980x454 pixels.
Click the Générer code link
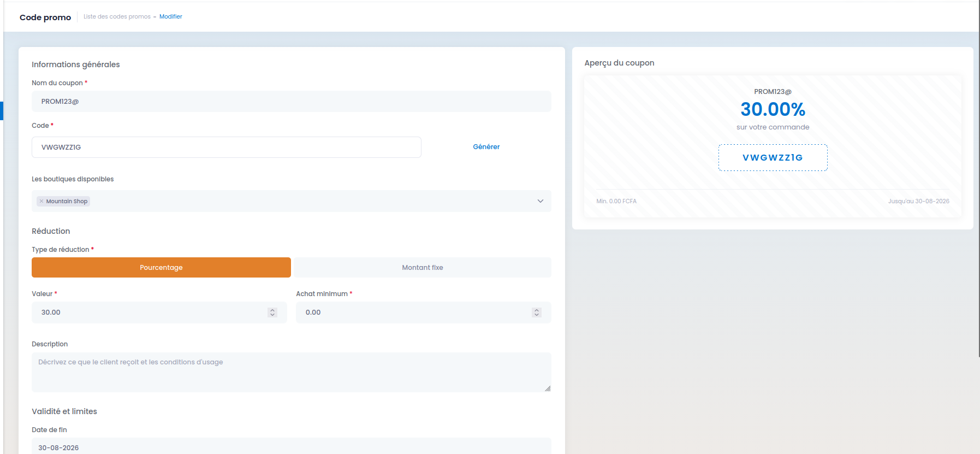click(x=486, y=147)
